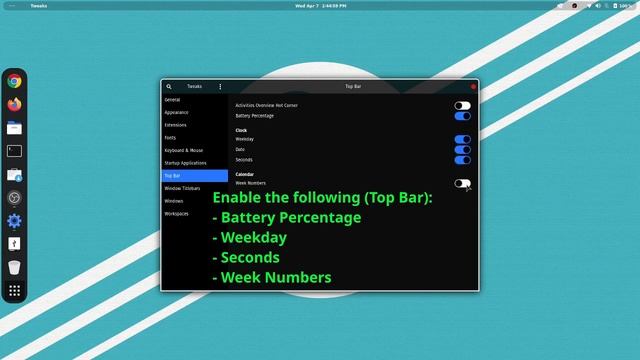
Task: Open the Windows section
Action: click(195, 201)
